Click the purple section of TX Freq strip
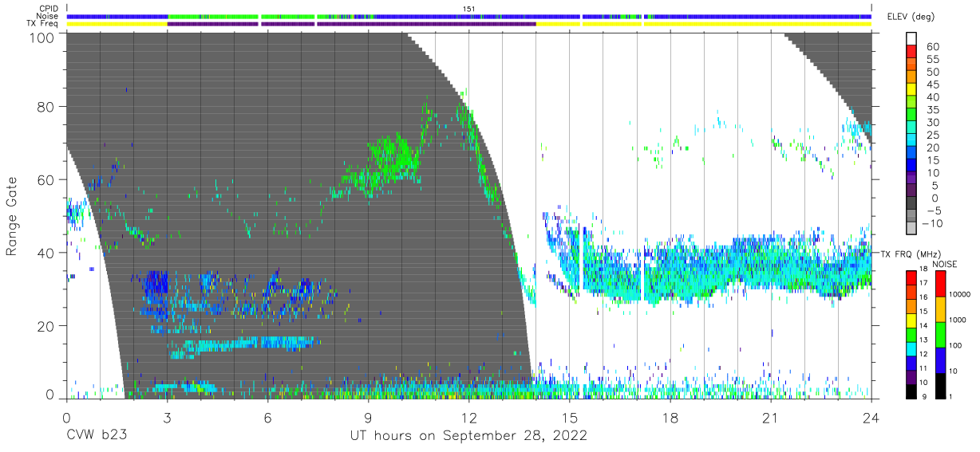980x452 pixels. coord(351,24)
